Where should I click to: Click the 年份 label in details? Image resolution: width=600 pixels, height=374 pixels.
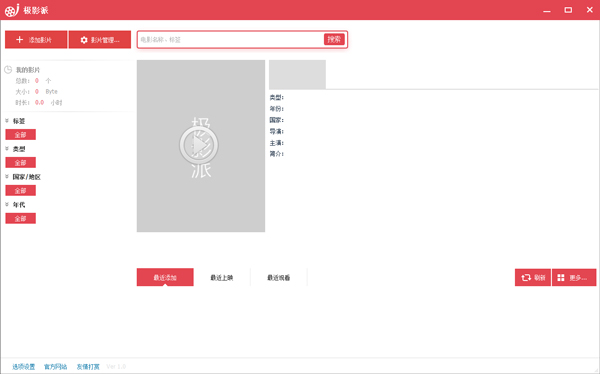tap(277, 109)
